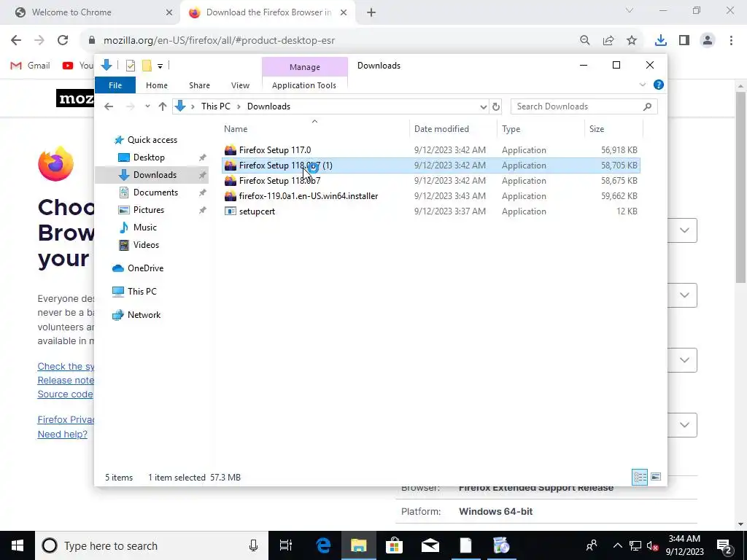Screen dimensions: 747x560
Task: Click the Properties icon in Explorer quick access toolbar
Action: [x=131, y=66]
